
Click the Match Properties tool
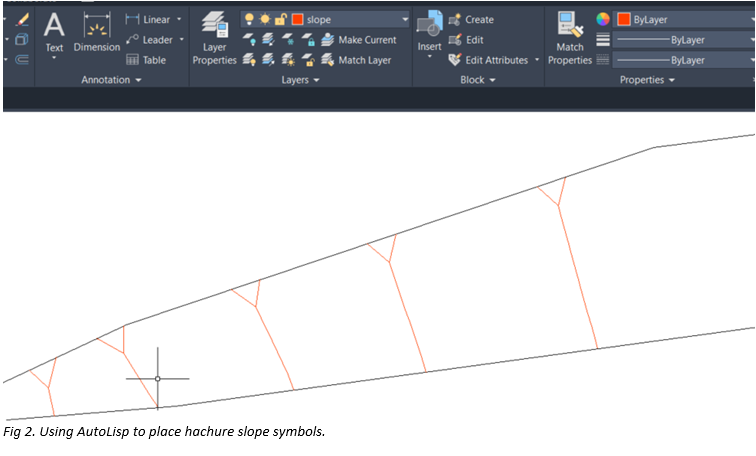point(570,38)
